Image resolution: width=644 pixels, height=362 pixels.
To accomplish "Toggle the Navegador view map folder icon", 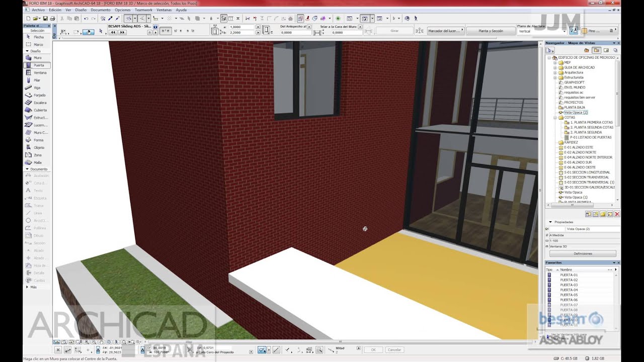I will pyautogui.click(x=597, y=50).
